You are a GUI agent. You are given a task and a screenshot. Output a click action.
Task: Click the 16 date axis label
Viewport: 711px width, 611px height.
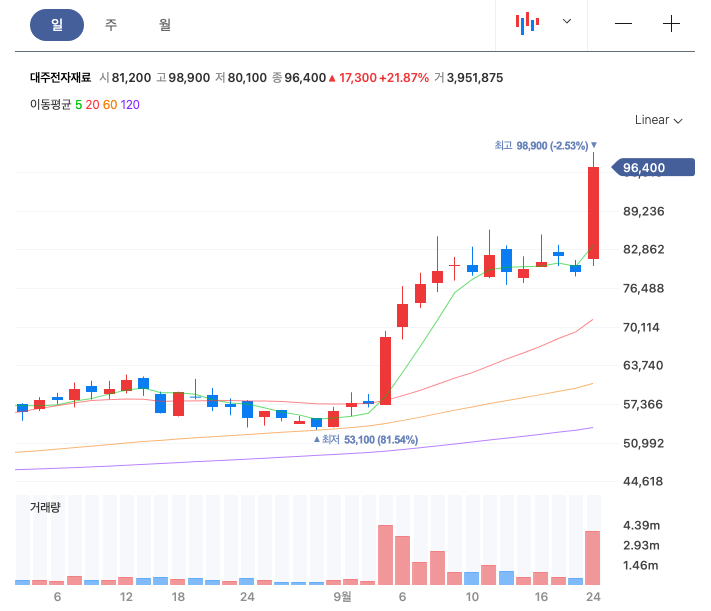(541, 597)
